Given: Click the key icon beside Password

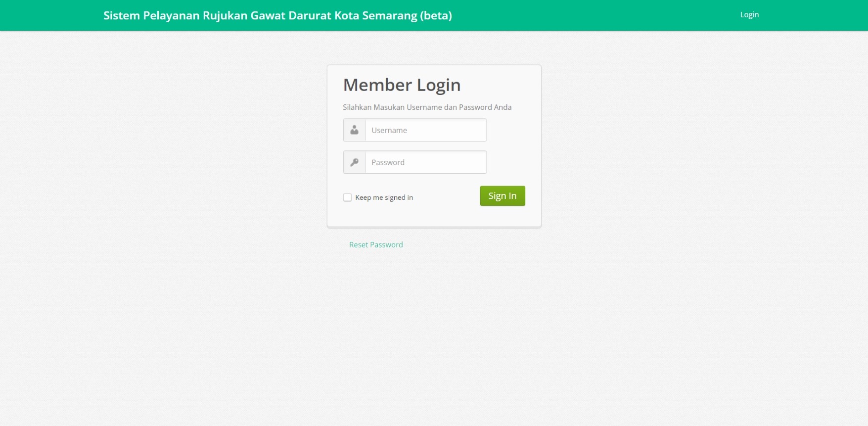Looking at the screenshot, I should point(354,162).
